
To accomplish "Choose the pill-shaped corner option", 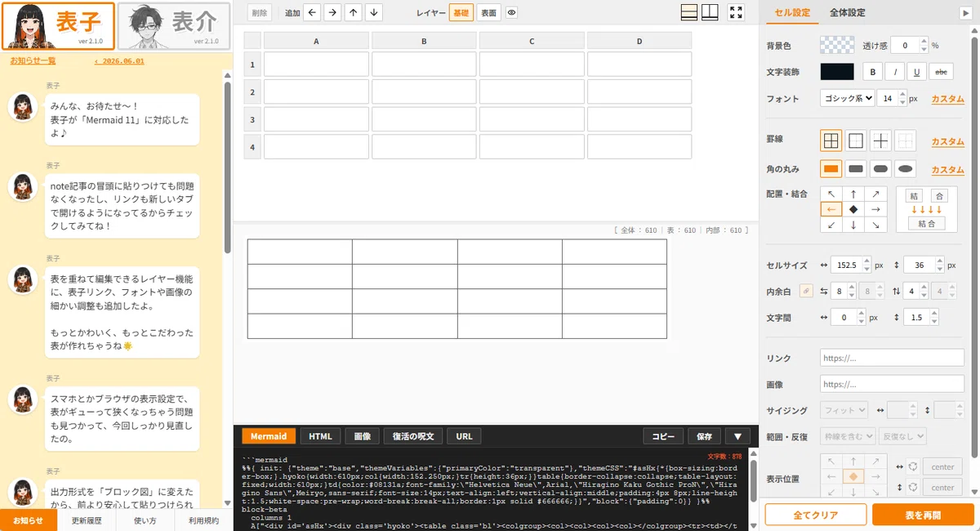I will 880,169.
